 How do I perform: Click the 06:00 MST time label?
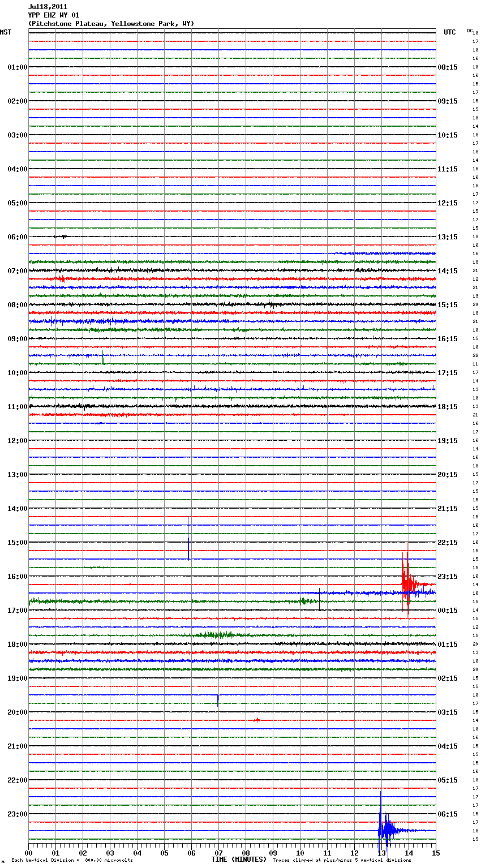tap(17, 237)
